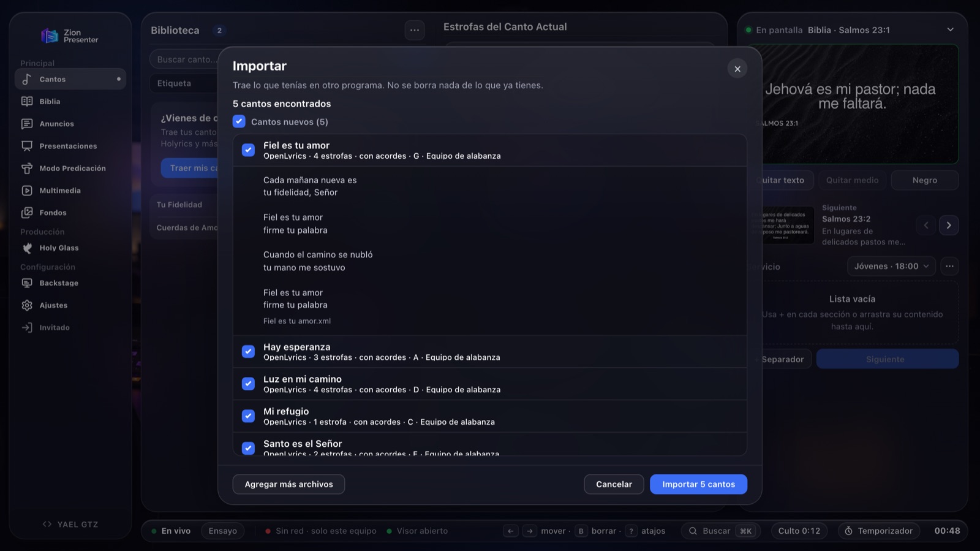Open the Biblioteca more options menu
980x551 pixels.
[x=415, y=30]
